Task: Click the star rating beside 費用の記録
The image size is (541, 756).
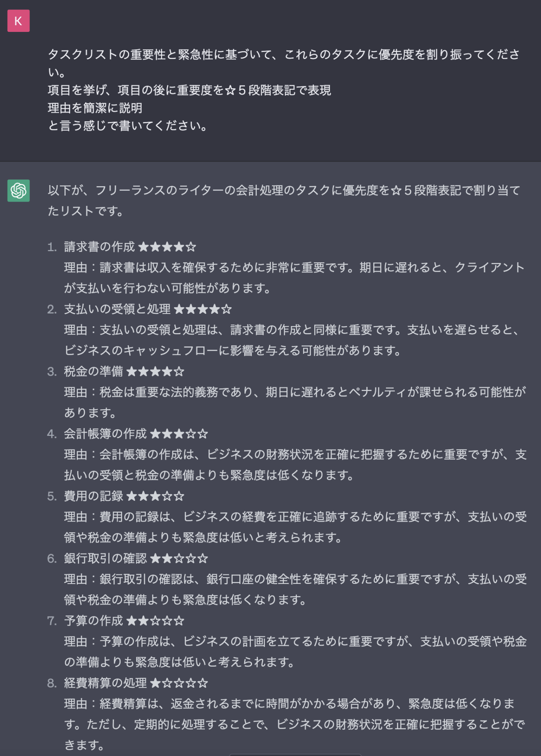Action: [155, 496]
